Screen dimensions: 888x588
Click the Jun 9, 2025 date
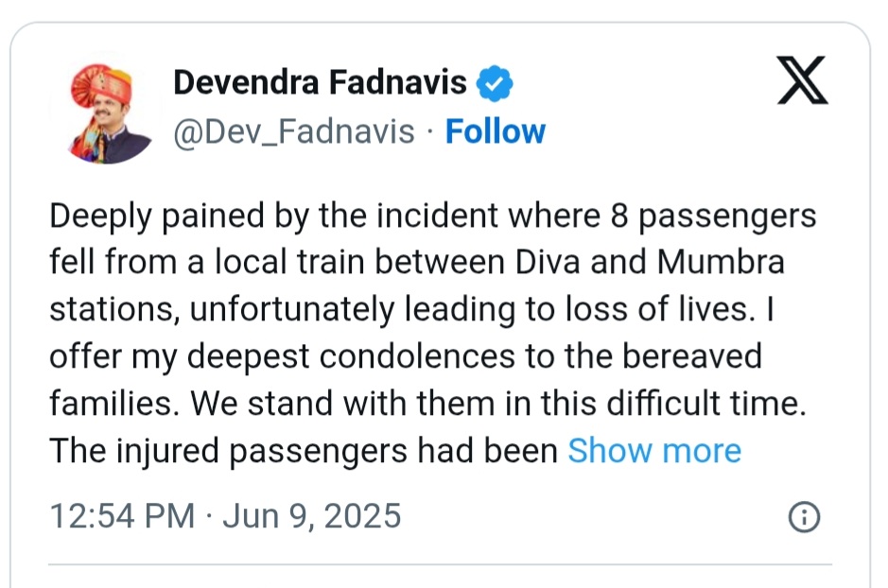[x=311, y=516]
